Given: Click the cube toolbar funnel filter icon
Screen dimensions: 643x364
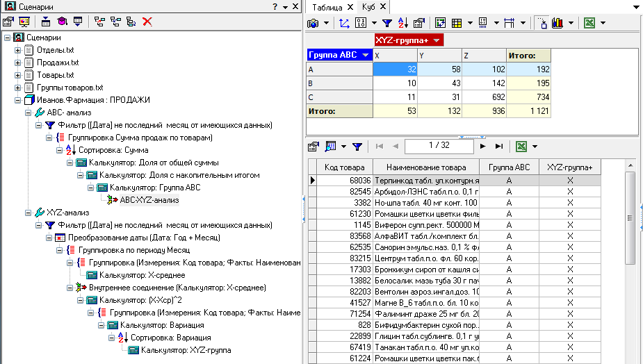Looking at the screenshot, I should [x=386, y=23].
